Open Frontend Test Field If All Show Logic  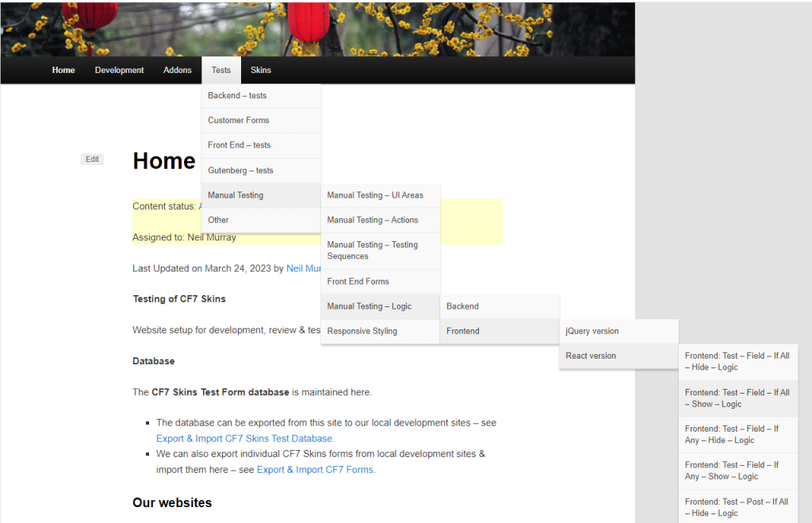click(x=737, y=398)
